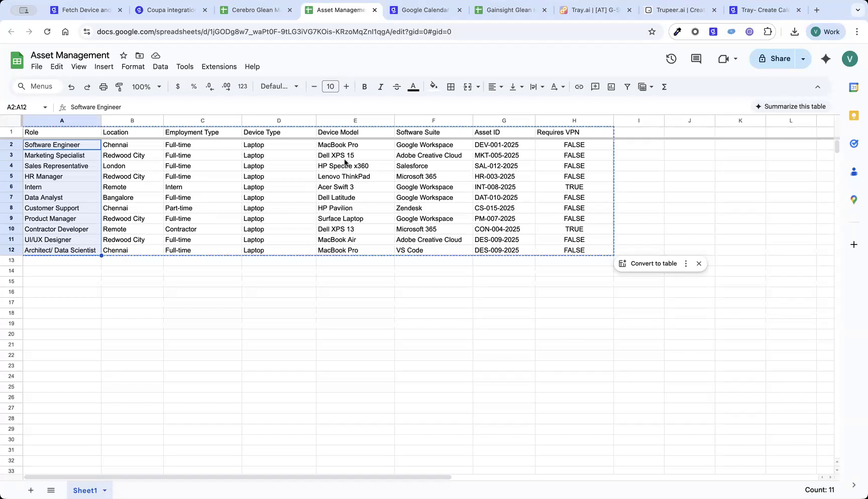Screen dimensions: 868x499
Task: Open the functions list with the sigma icon
Action: click(664, 86)
